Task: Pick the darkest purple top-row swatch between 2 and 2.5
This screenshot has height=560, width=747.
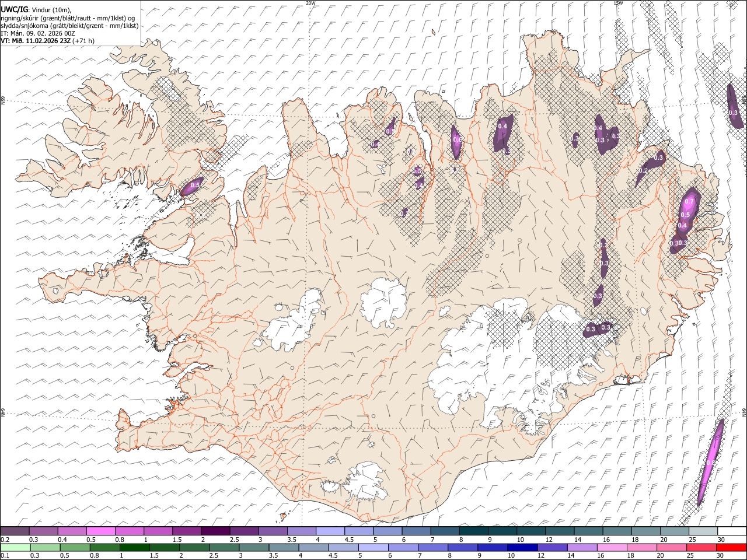Action: coord(215,531)
